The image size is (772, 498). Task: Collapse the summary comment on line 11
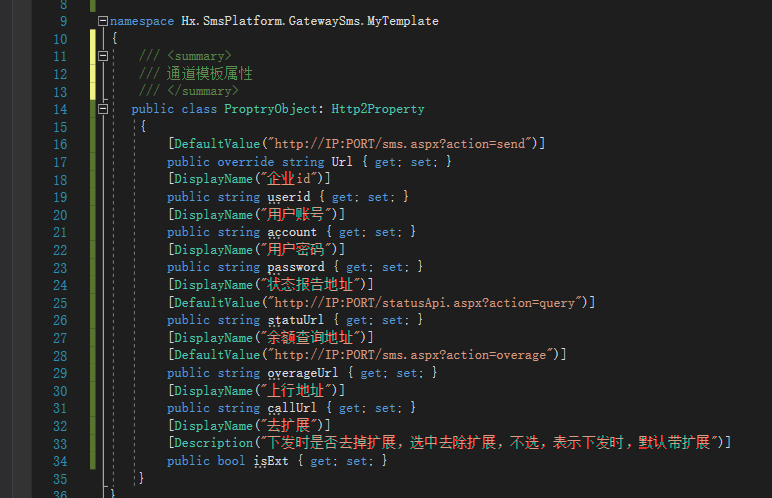click(103, 56)
